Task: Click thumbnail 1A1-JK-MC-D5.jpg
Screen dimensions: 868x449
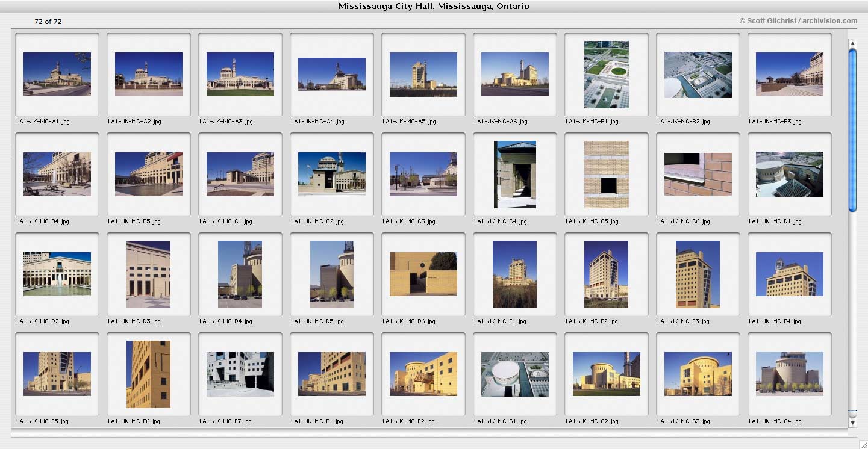Action: click(332, 274)
